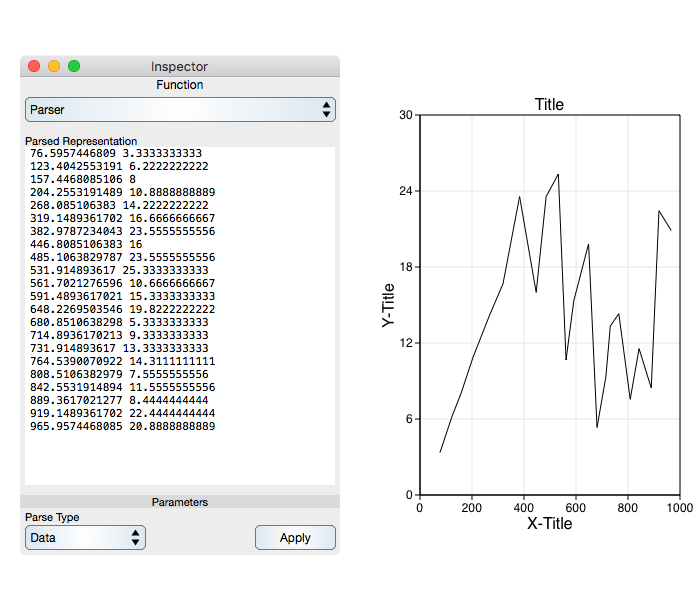Click the X-Title axis label
Image resolution: width=700 pixels, height=600 pixels.
tap(550, 523)
